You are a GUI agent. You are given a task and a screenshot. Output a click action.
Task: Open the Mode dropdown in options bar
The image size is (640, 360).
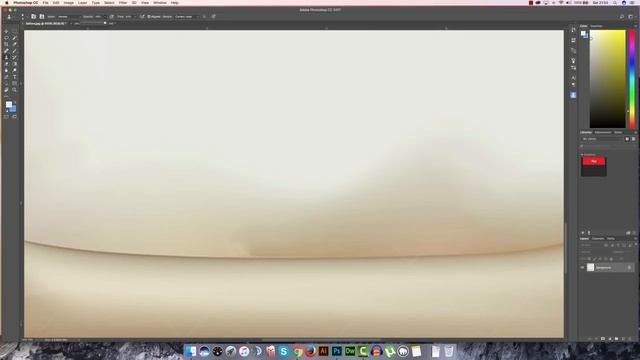[x=69, y=17]
